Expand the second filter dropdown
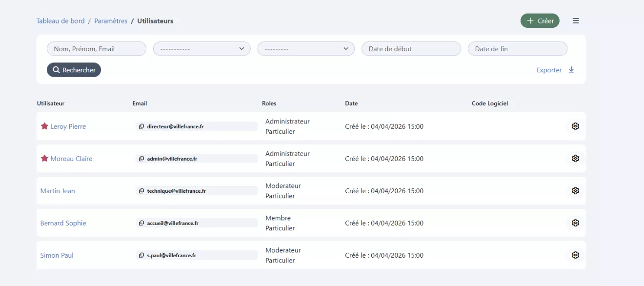 tap(306, 49)
